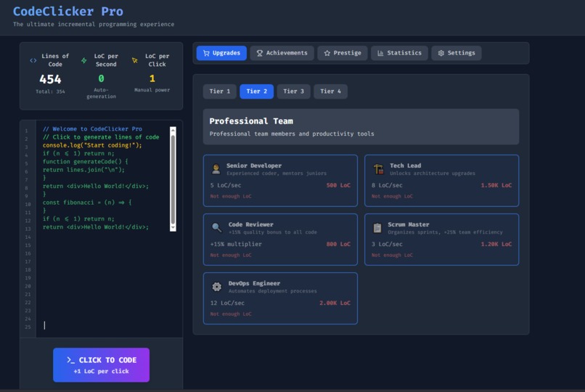The width and height of the screenshot is (585, 392).
Task: Click the Lines of Code brackets icon
Action: coord(33,60)
